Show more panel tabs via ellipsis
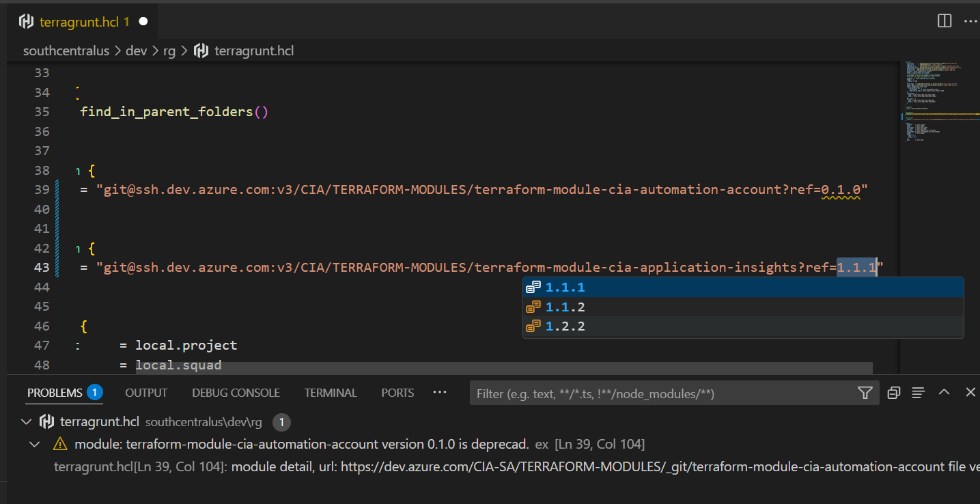The width and height of the screenshot is (980, 504). (x=440, y=393)
